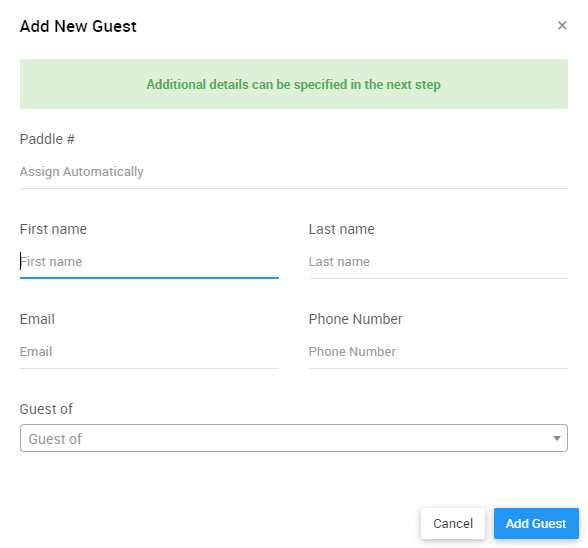588x548 pixels.
Task: Click the Last name label
Action: click(x=342, y=229)
